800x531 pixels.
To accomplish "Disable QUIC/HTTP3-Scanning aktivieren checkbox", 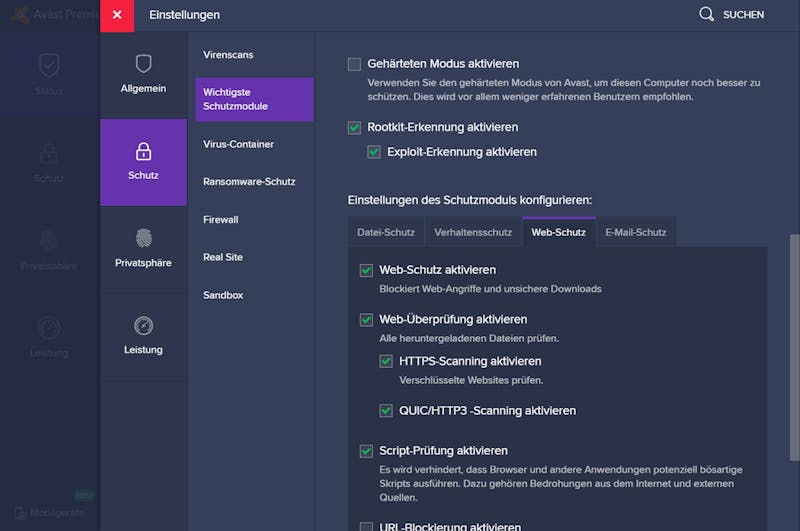I will (x=386, y=411).
